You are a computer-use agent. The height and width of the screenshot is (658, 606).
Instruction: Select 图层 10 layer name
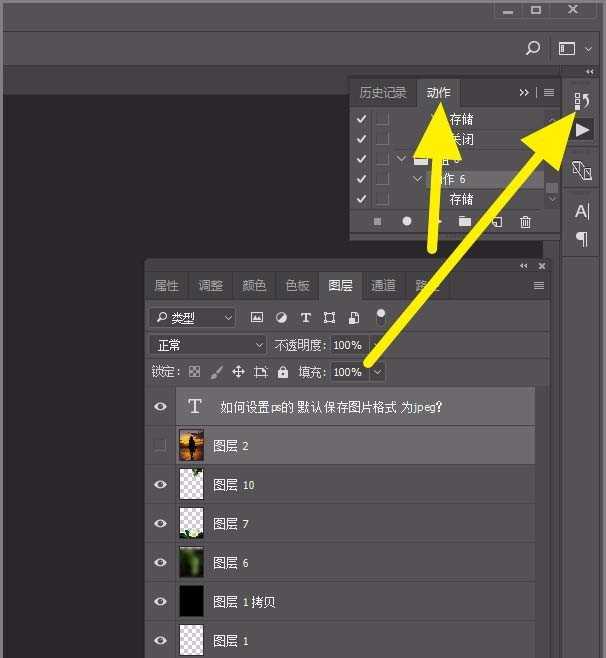234,485
